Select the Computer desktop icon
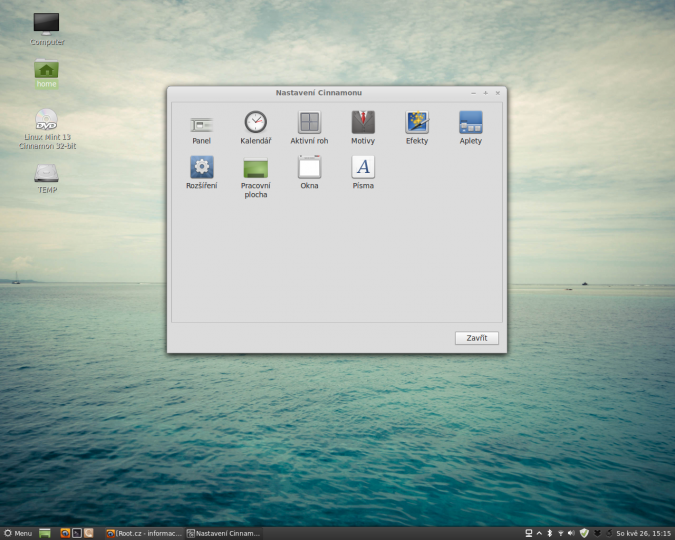Viewport: 675px width, 540px height. (x=47, y=29)
